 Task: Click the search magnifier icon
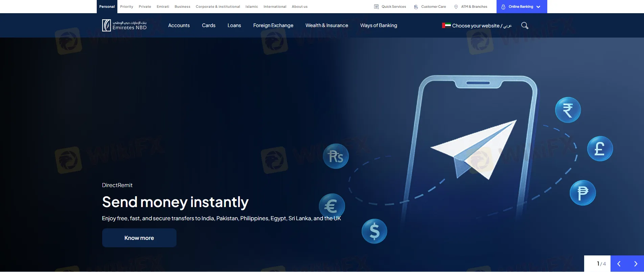tap(525, 26)
